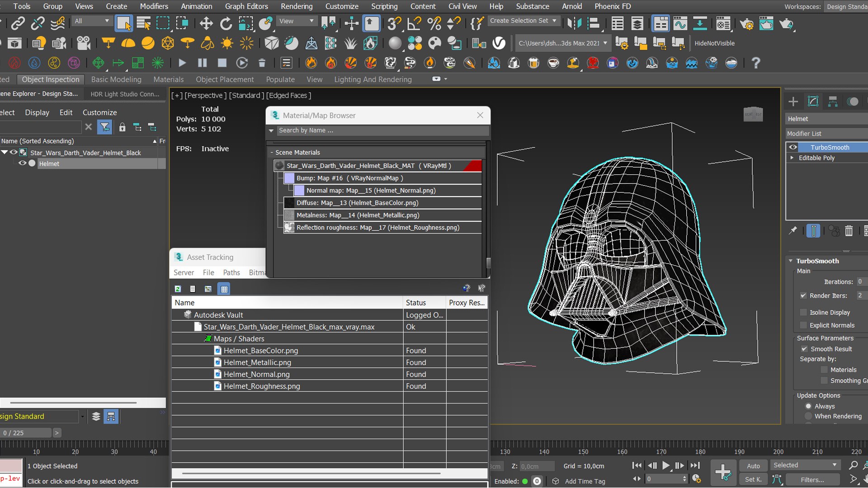The height and width of the screenshot is (488, 868).
Task: Select When Rendering update option
Action: pyautogui.click(x=808, y=416)
